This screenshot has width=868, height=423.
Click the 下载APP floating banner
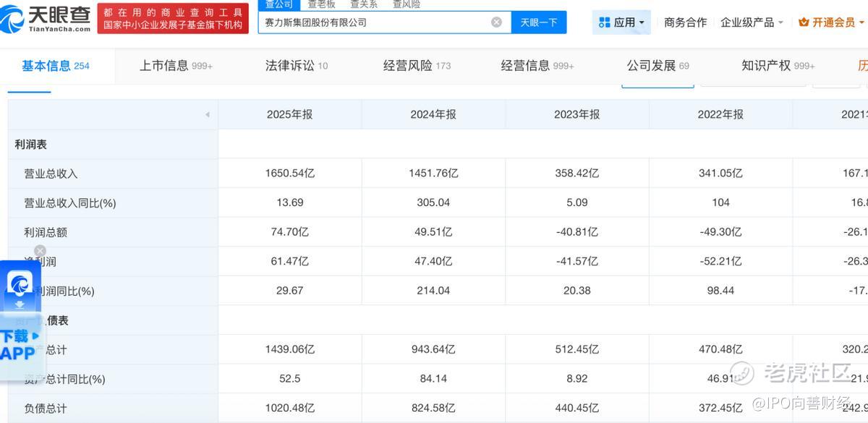[x=20, y=345]
